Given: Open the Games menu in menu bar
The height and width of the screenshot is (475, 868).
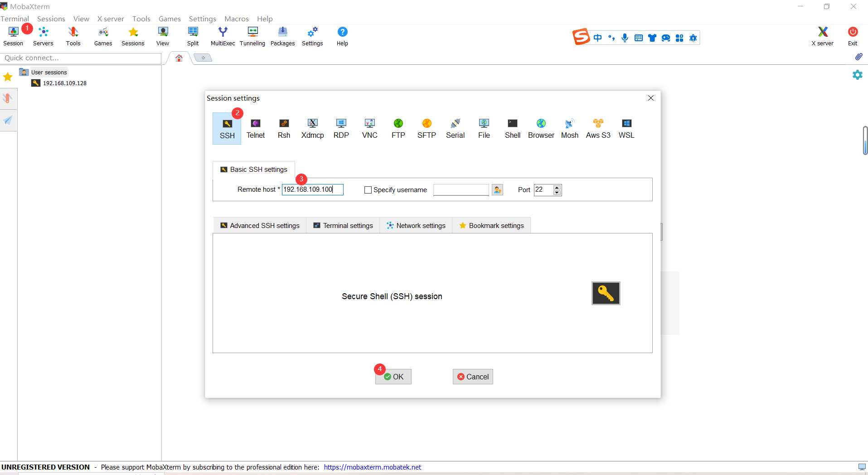Looking at the screenshot, I should 170,19.
